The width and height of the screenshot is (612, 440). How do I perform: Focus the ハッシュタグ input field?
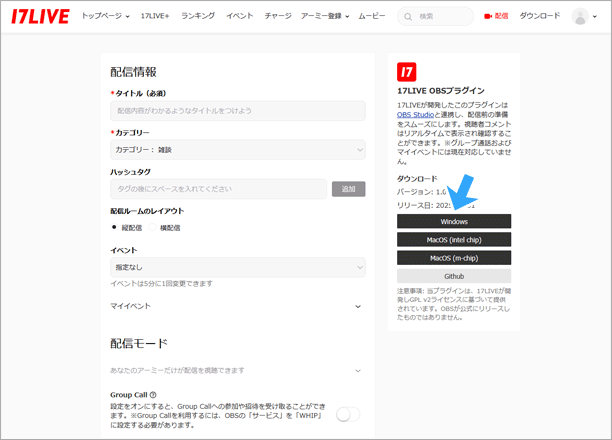[219, 189]
